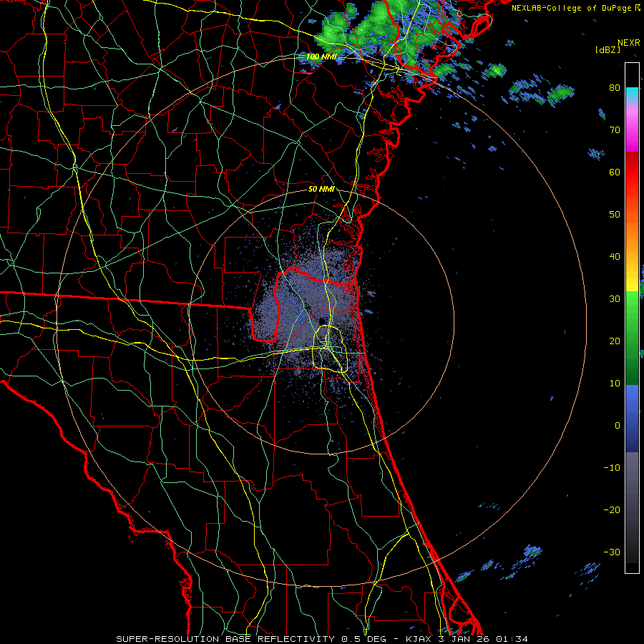Click the dark radar site center in clutter

tap(321, 321)
